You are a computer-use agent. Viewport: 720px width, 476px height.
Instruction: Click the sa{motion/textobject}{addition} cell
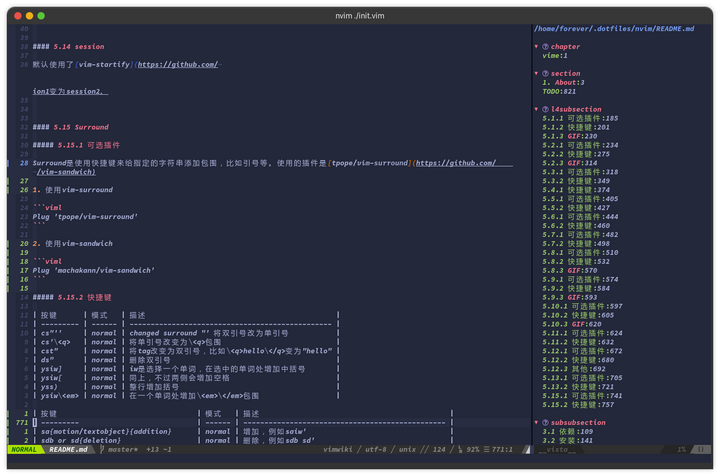(106, 431)
